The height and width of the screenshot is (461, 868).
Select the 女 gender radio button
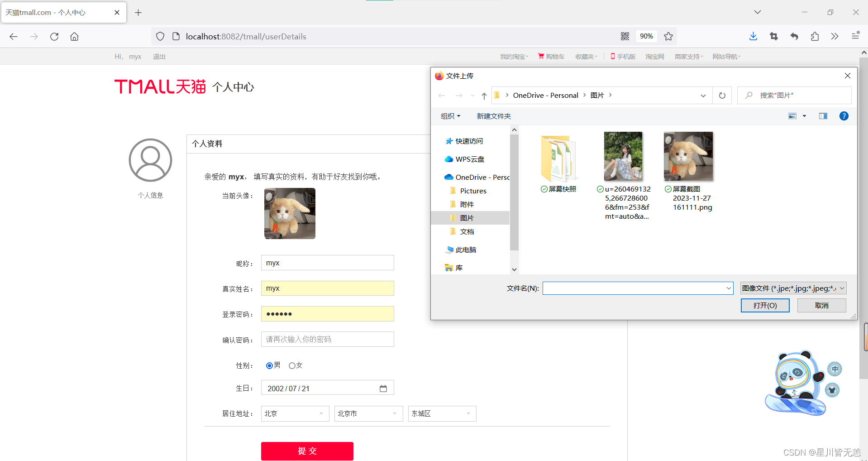(292, 365)
